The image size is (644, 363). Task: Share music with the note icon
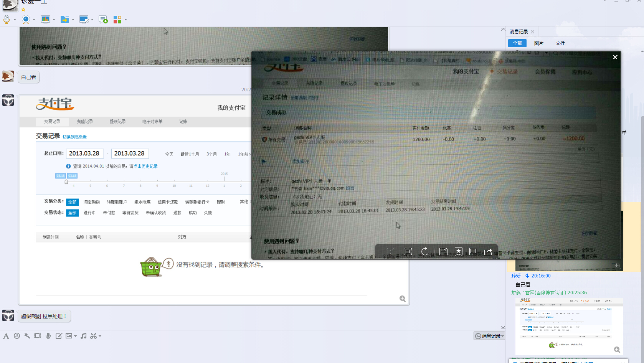[x=84, y=336]
